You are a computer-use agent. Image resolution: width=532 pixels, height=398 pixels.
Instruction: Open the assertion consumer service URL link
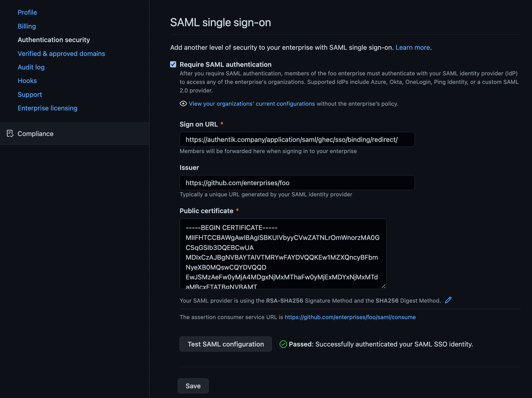point(350,317)
